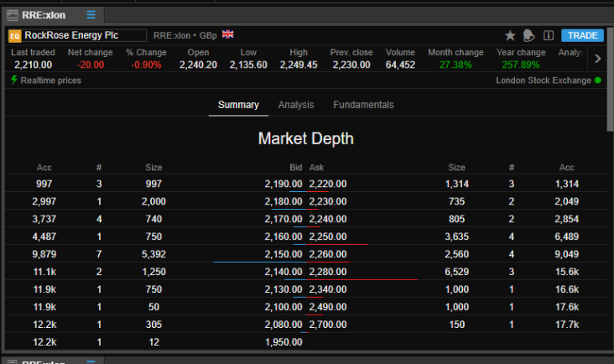Screen dimensions: 614x364
Task: Click the Realtime prices lightning icon
Action: pos(14,81)
